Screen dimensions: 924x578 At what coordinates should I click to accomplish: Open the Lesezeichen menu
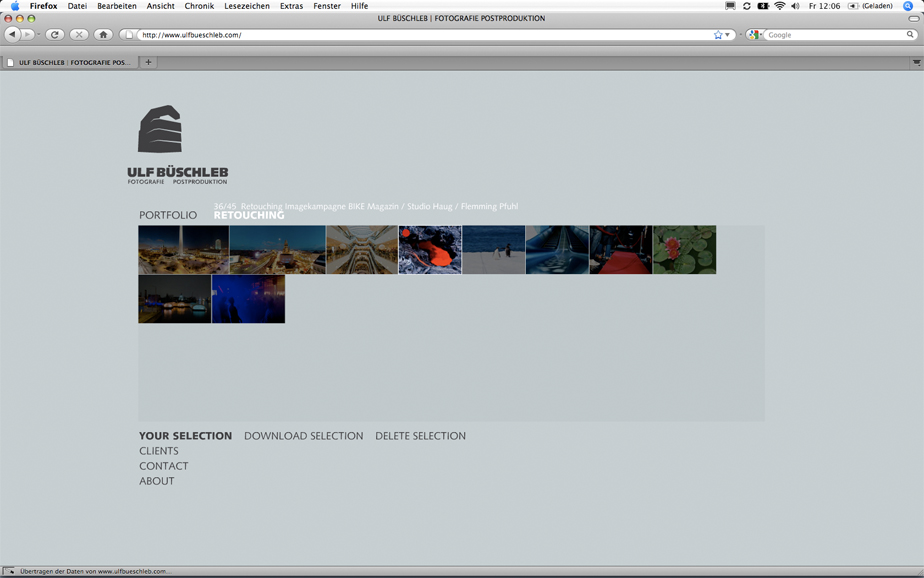[245, 6]
